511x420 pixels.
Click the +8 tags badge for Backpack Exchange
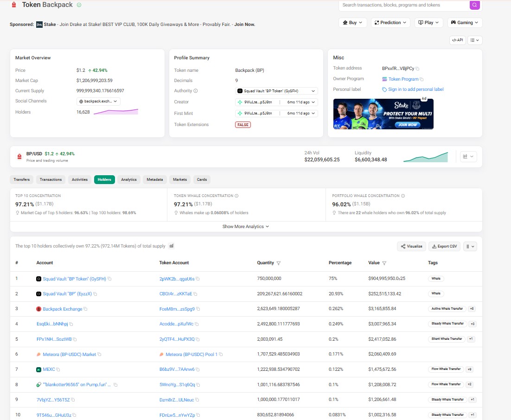[472, 309]
